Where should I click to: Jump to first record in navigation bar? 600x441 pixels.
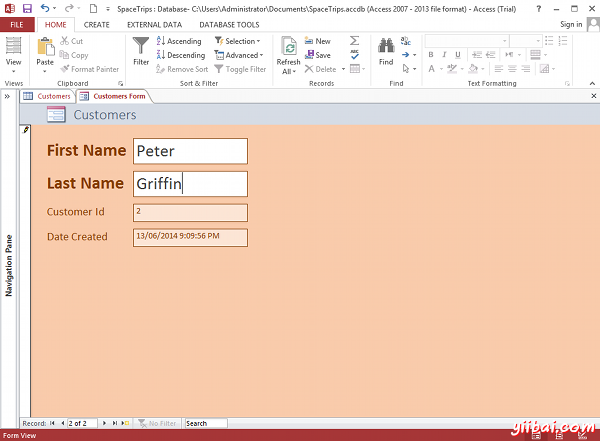pyautogui.click(x=54, y=423)
